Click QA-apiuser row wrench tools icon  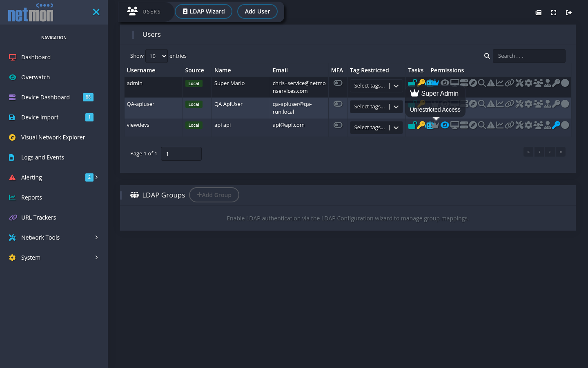coord(519,104)
